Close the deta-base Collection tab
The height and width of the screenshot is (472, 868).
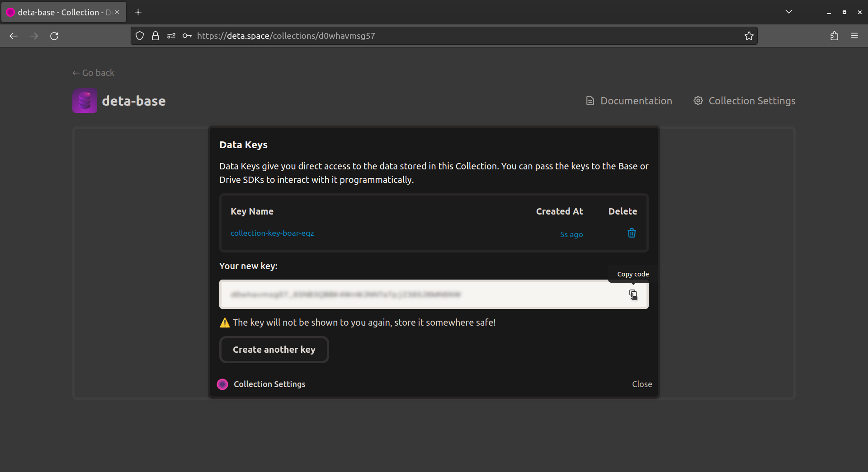click(x=117, y=12)
